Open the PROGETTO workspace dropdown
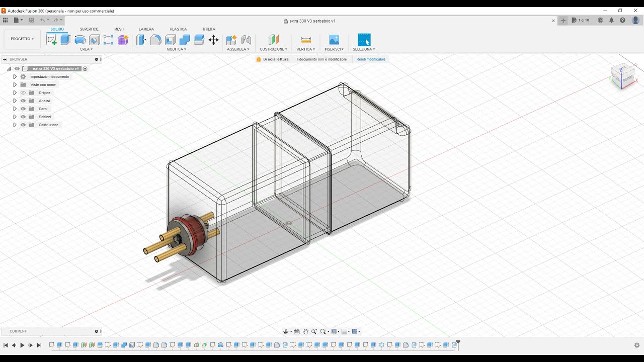Image resolution: width=644 pixels, height=362 pixels. (22, 39)
